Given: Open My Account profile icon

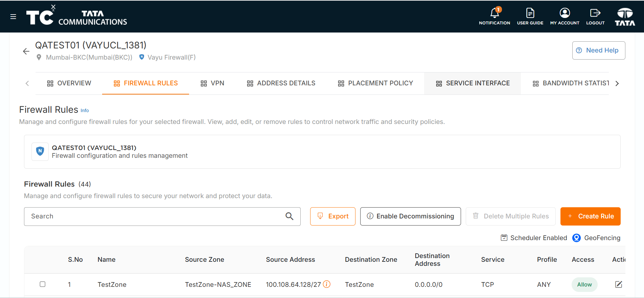Looking at the screenshot, I should (x=565, y=13).
